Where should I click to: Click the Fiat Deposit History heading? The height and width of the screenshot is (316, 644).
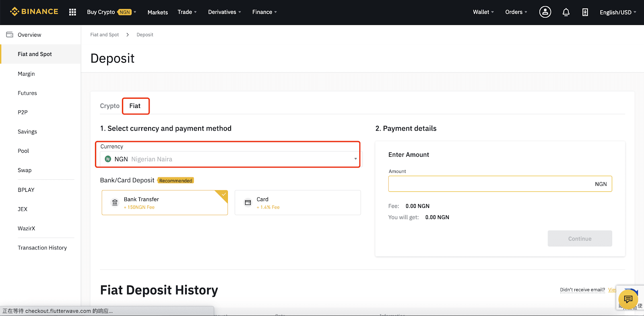coord(159,290)
